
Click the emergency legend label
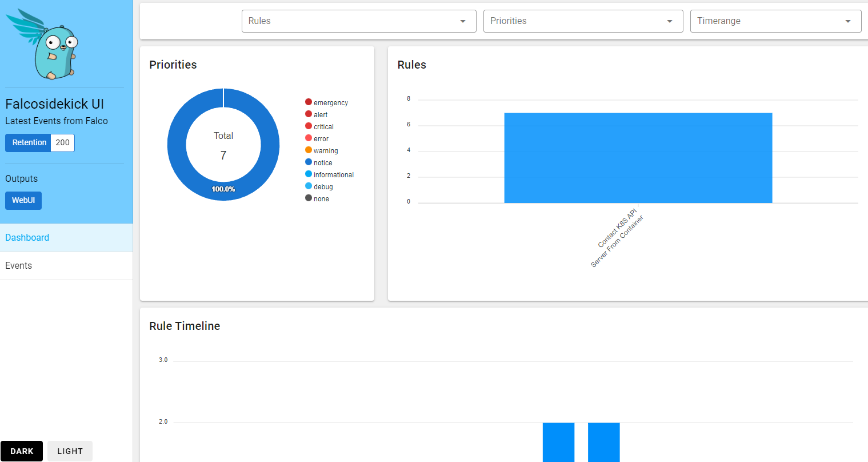[331, 103]
